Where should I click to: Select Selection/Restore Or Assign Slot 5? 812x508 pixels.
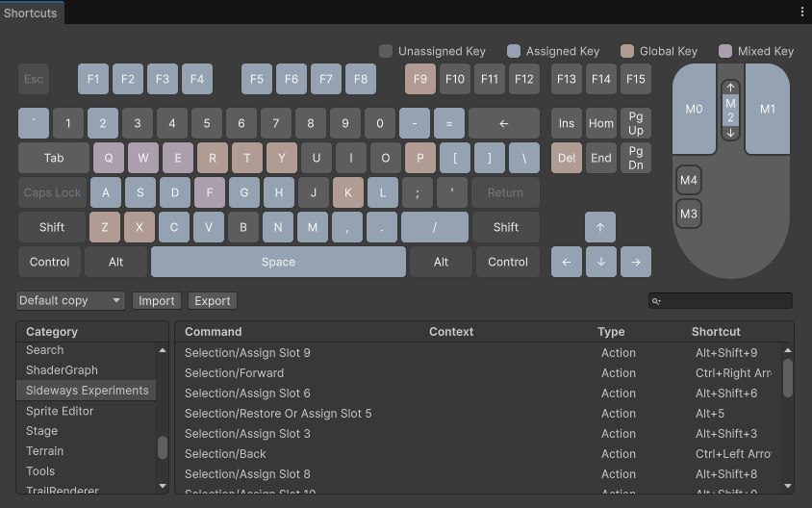(x=478, y=414)
